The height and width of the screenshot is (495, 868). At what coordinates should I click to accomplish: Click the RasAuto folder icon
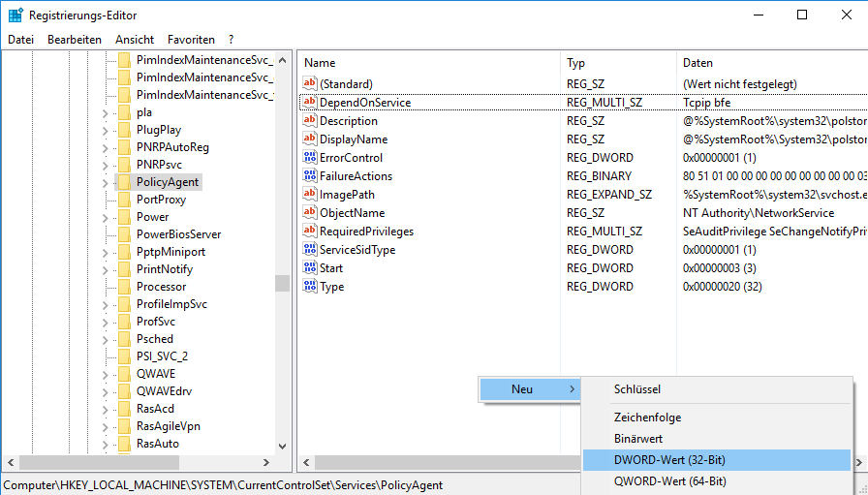pos(125,444)
